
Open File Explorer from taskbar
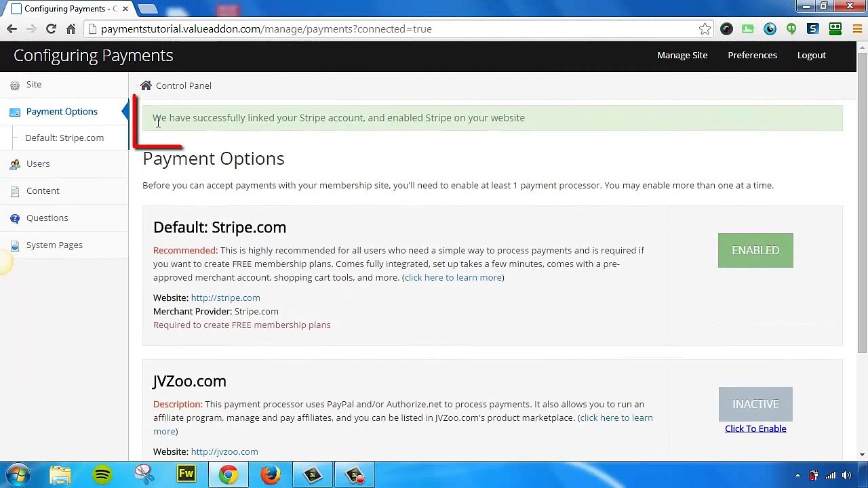point(60,474)
